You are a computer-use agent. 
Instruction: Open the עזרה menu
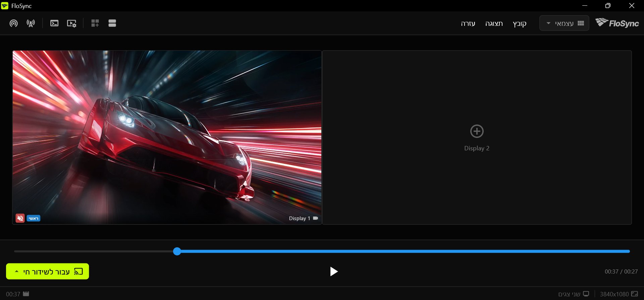468,23
